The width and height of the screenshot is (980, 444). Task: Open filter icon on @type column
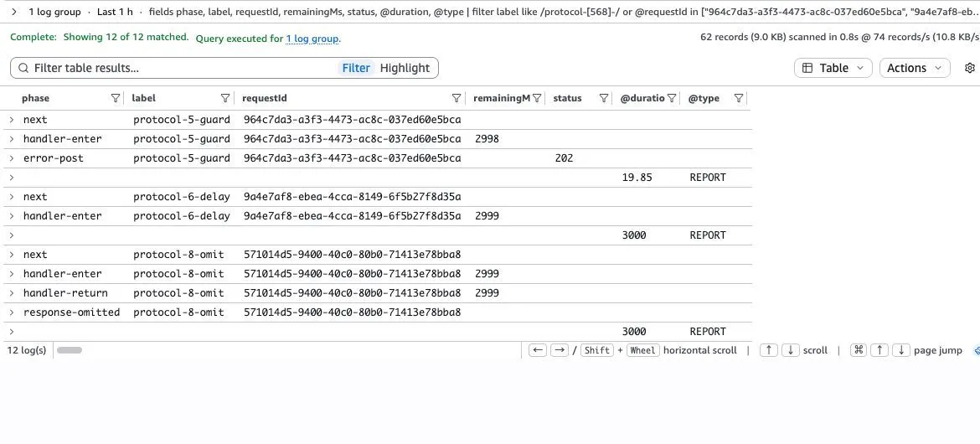click(x=738, y=98)
